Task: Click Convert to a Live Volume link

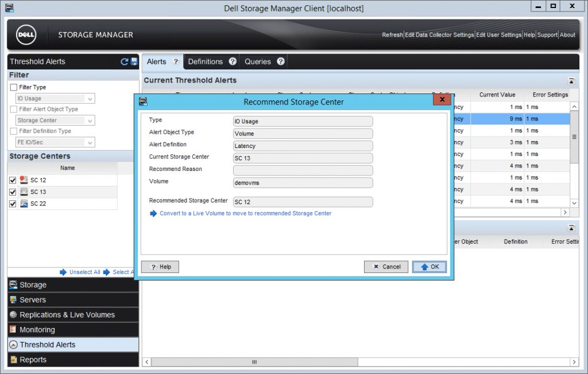Action: (246, 213)
